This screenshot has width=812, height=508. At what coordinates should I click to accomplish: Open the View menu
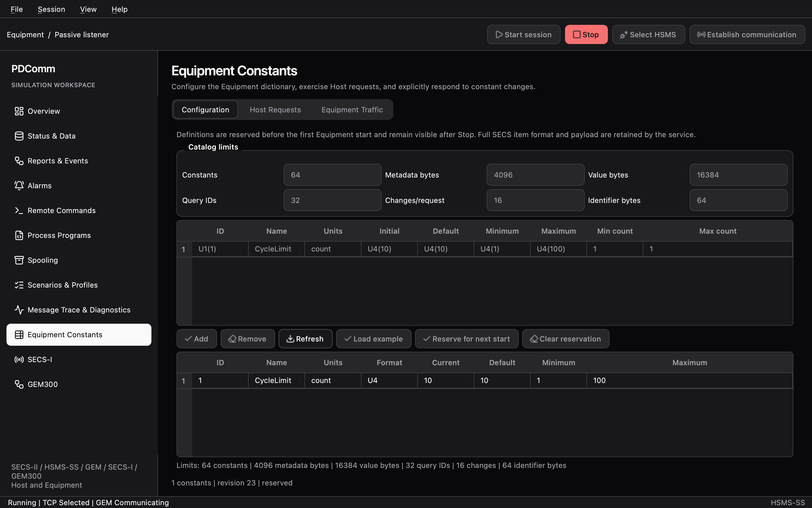88,9
